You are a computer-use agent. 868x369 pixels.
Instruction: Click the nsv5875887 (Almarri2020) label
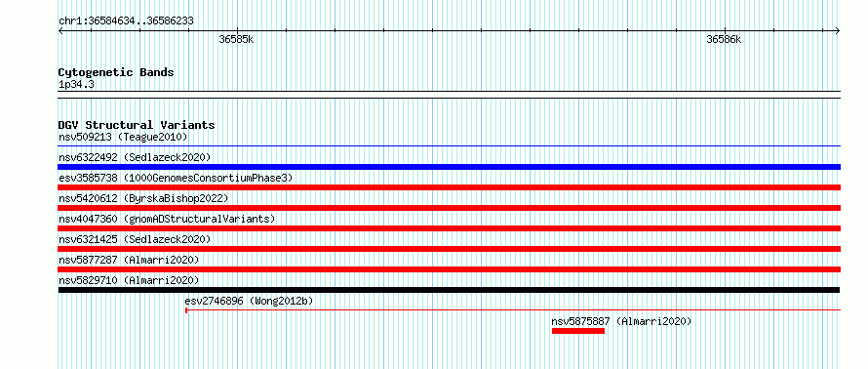621,321
